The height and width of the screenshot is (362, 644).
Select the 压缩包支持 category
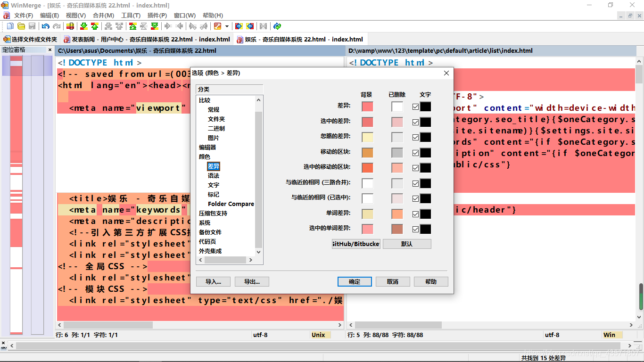tap(213, 213)
